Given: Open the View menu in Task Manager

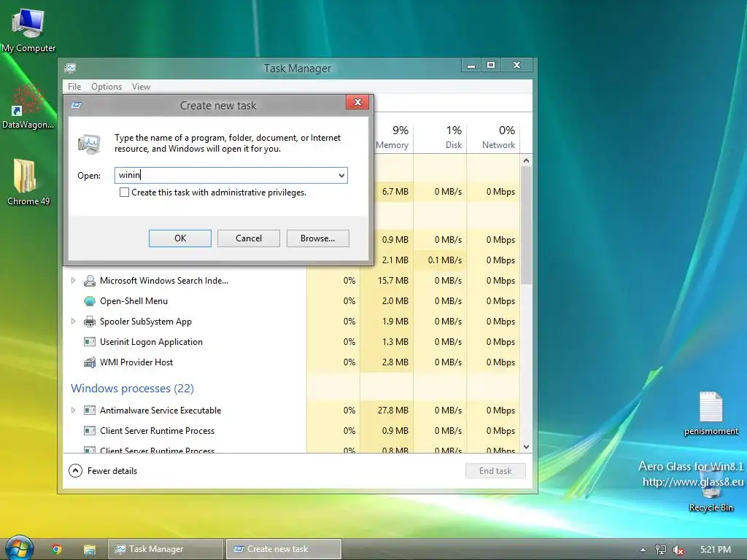Looking at the screenshot, I should coord(141,86).
